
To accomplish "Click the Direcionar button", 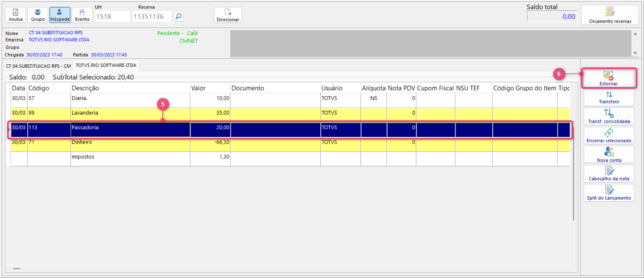I will pyautogui.click(x=228, y=15).
